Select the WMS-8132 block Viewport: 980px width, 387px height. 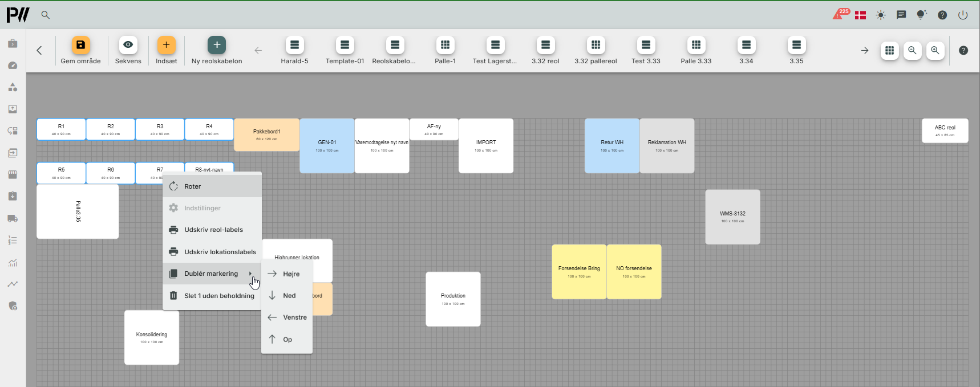tap(732, 217)
